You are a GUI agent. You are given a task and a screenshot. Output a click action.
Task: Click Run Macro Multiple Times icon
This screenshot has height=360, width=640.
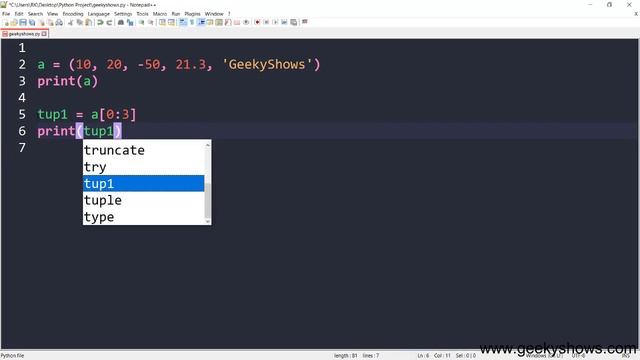click(284, 22)
